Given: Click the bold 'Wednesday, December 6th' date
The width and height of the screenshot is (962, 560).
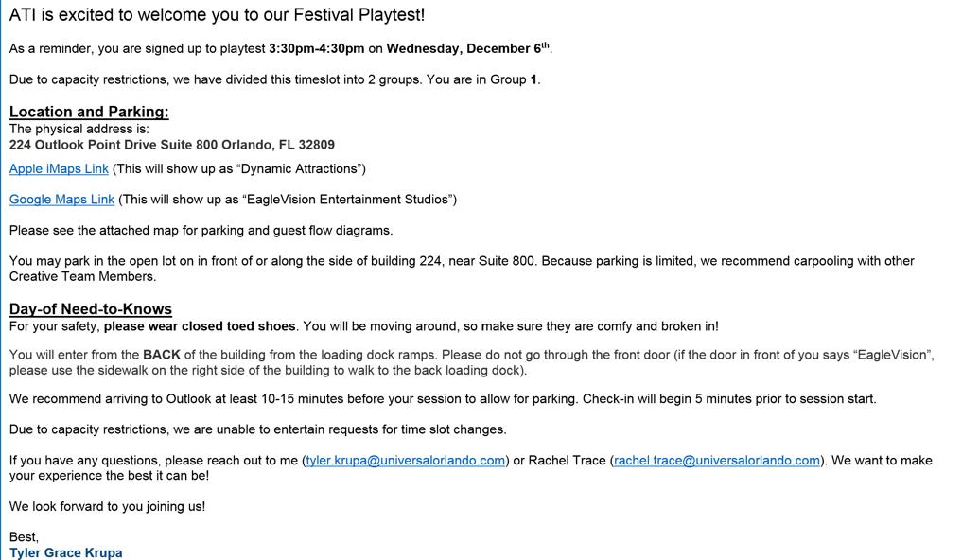Looking at the screenshot, I should coord(467,48).
